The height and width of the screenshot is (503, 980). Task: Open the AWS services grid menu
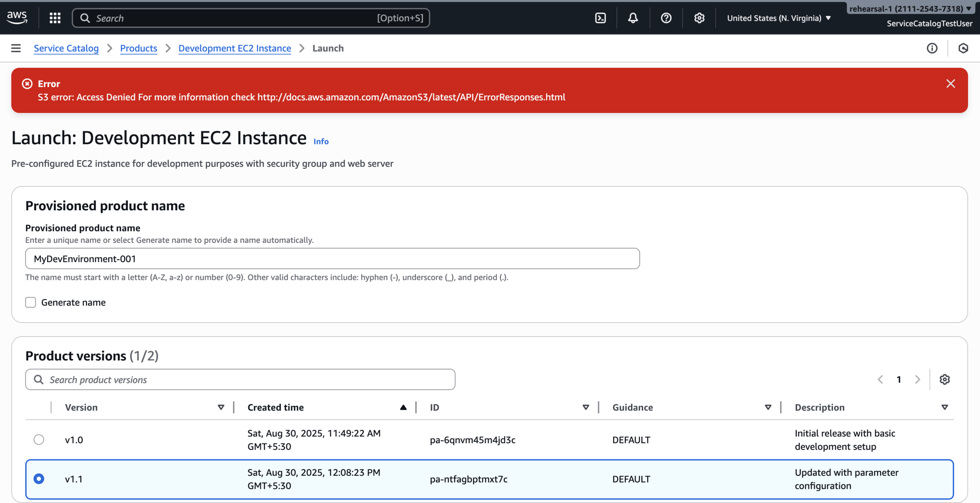point(55,18)
